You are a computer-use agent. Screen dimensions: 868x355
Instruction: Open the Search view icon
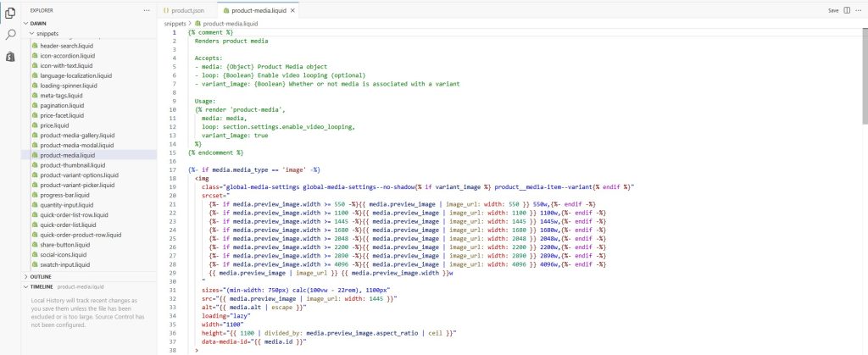[11, 35]
